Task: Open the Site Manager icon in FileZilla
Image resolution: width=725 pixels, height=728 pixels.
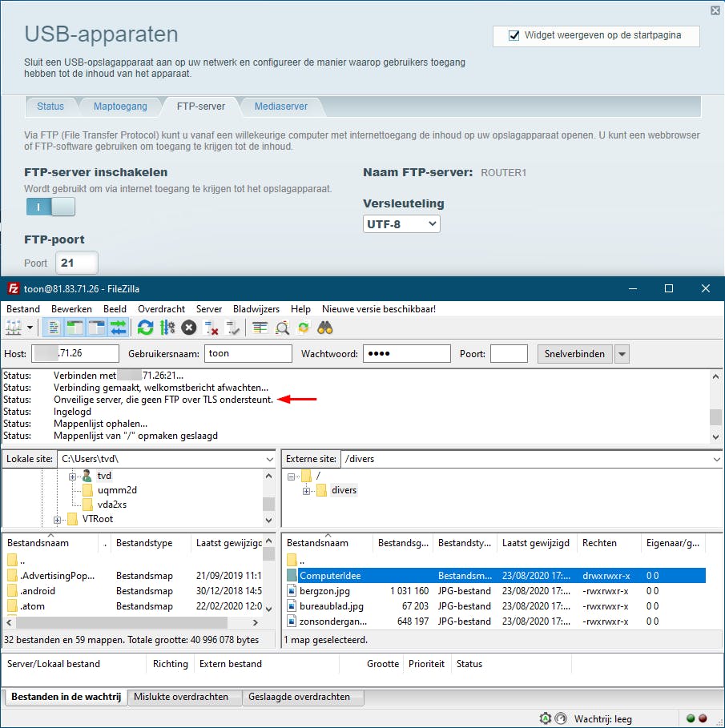Action: point(14,328)
